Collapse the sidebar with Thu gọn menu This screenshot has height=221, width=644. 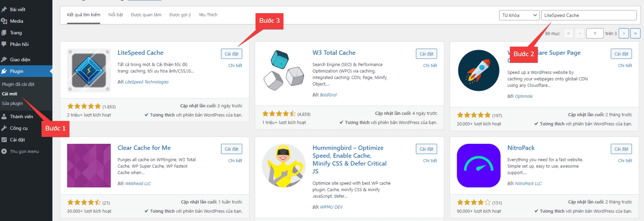[x=24, y=151]
